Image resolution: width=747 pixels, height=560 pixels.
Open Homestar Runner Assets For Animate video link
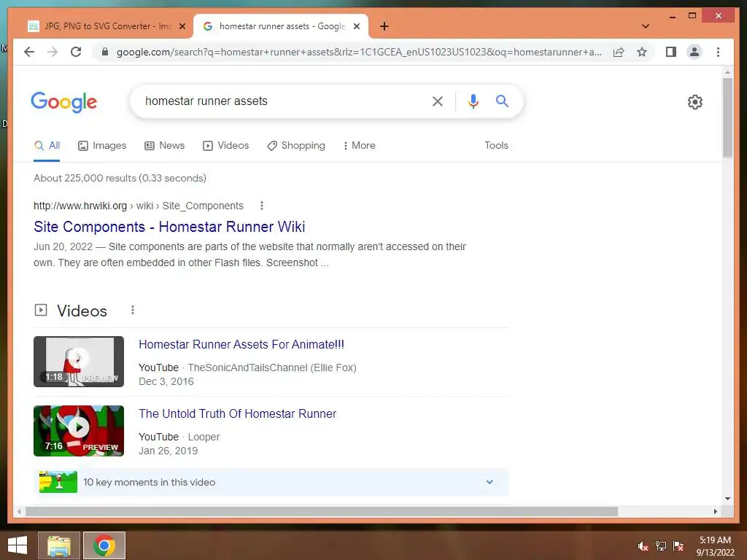point(241,344)
